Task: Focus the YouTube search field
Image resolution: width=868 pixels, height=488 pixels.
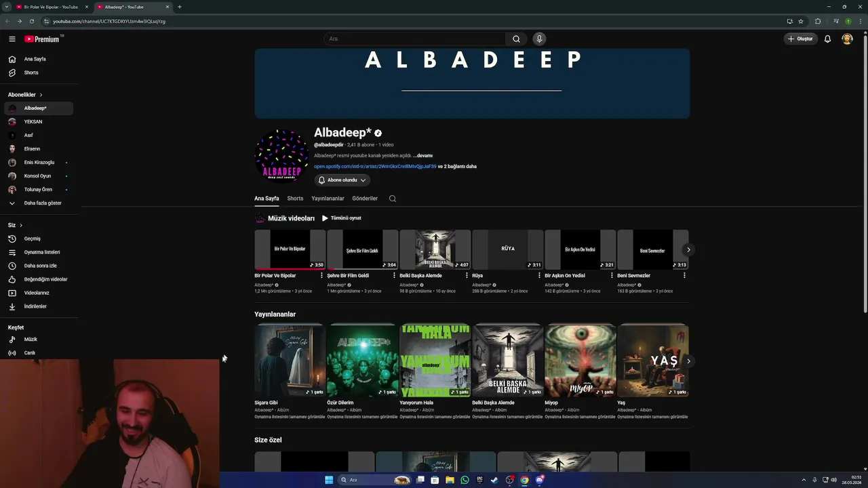Action: coord(415,39)
